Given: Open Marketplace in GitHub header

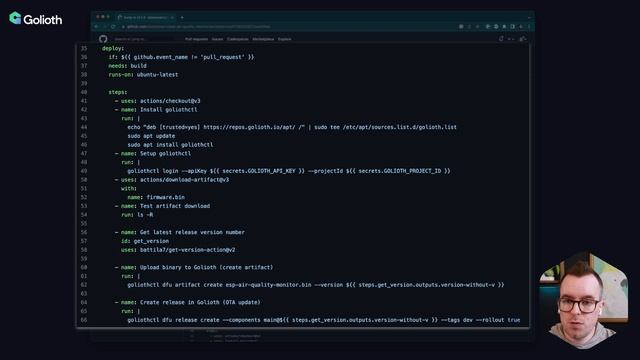Looking at the screenshot, I should (x=263, y=39).
